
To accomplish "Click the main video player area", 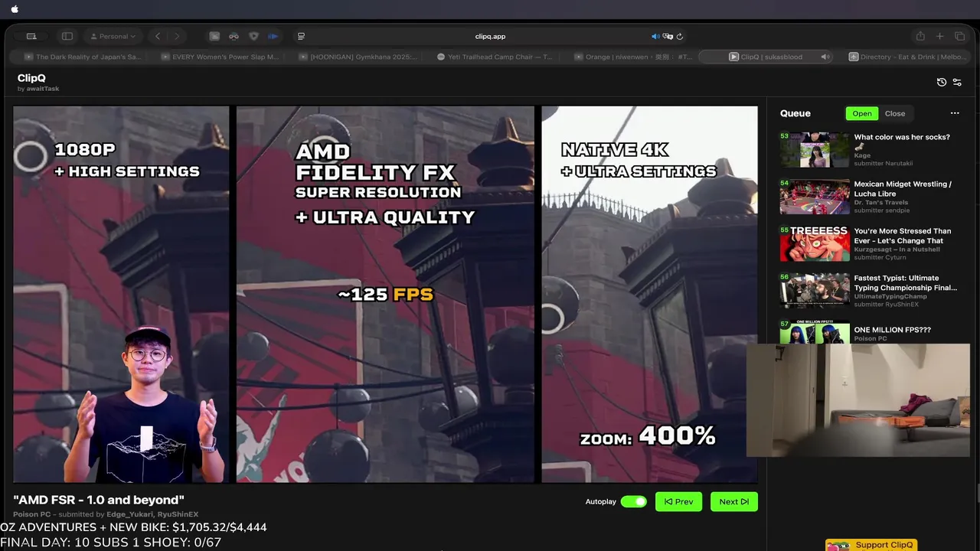I will point(385,295).
